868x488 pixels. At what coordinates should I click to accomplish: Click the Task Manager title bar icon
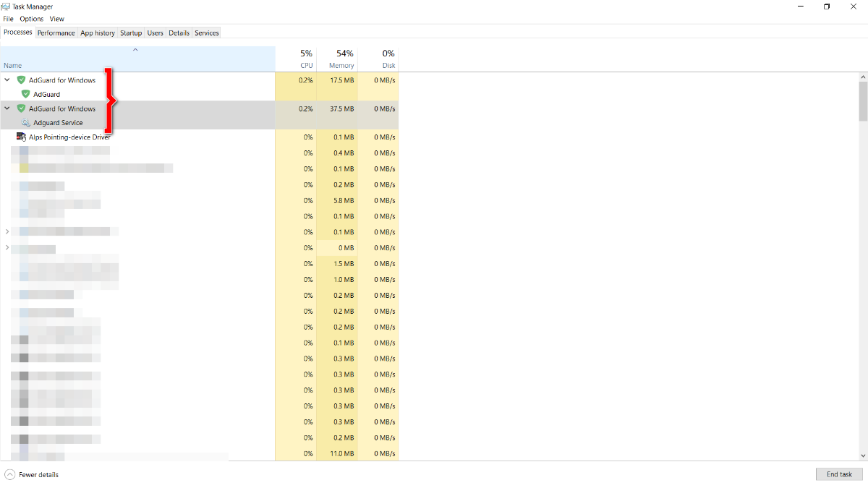coord(7,7)
